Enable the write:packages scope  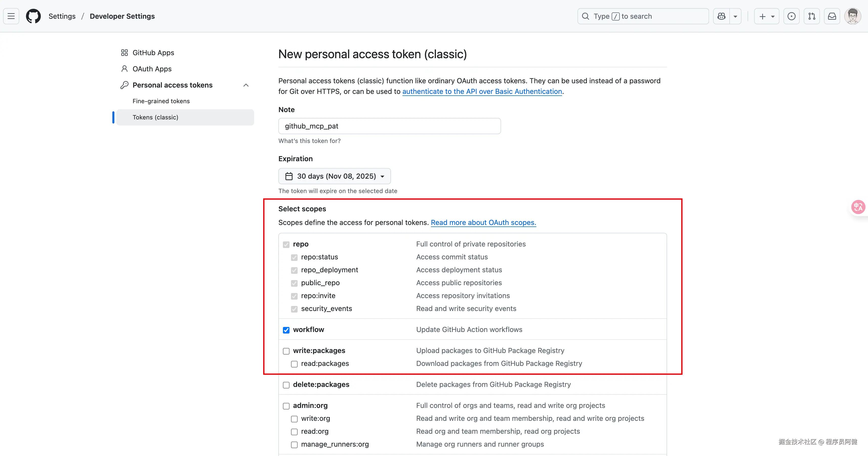pos(286,351)
